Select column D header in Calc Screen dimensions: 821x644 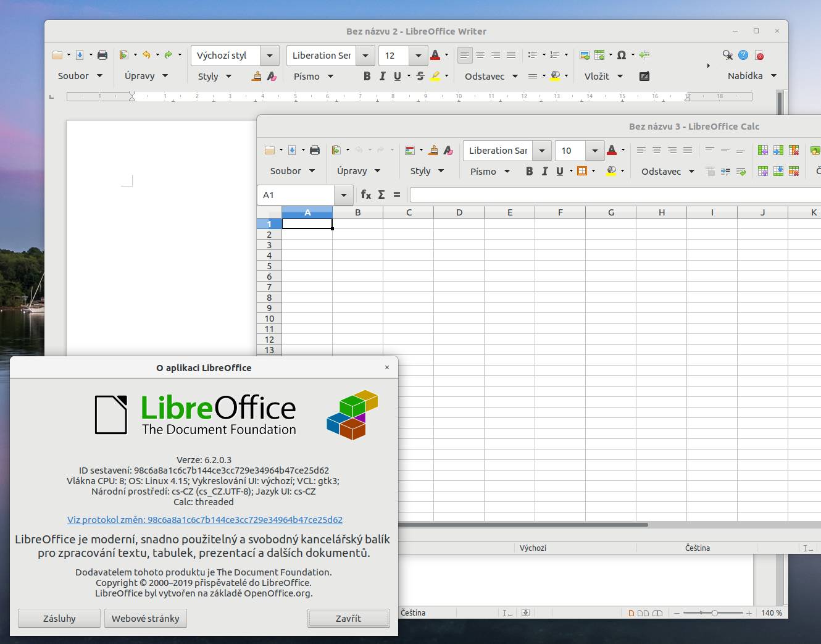pyautogui.click(x=459, y=212)
